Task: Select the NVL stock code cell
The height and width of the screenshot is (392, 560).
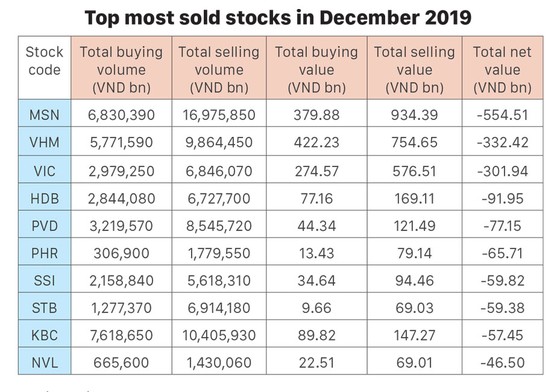Action: click(x=45, y=361)
